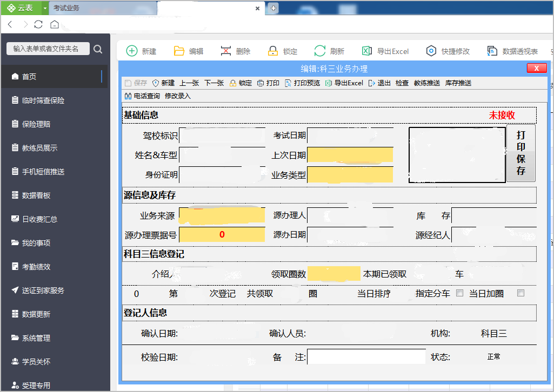Open 送证到家服务 in sidebar

pyautogui.click(x=55, y=290)
